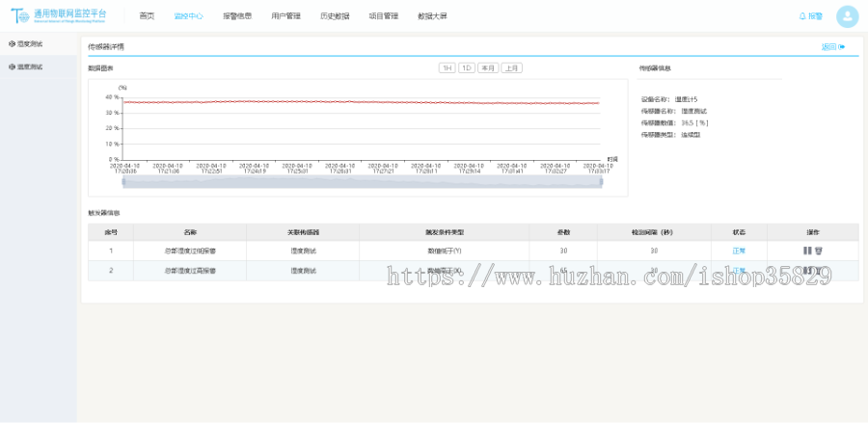The image size is (868, 423).
Task: Click the 检测间隔 (秒) column header
Action: [654, 232]
